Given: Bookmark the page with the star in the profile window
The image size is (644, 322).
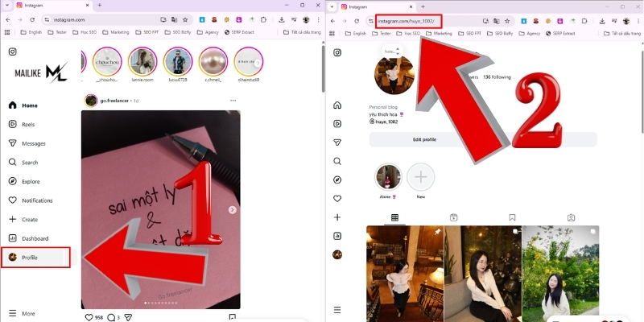Looking at the screenshot, I should [x=507, y=21].
